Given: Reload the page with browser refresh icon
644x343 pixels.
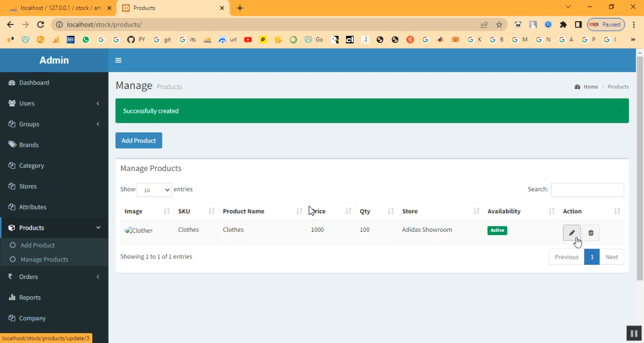Looking at the screenshot, I should click(x=40, y=24).
